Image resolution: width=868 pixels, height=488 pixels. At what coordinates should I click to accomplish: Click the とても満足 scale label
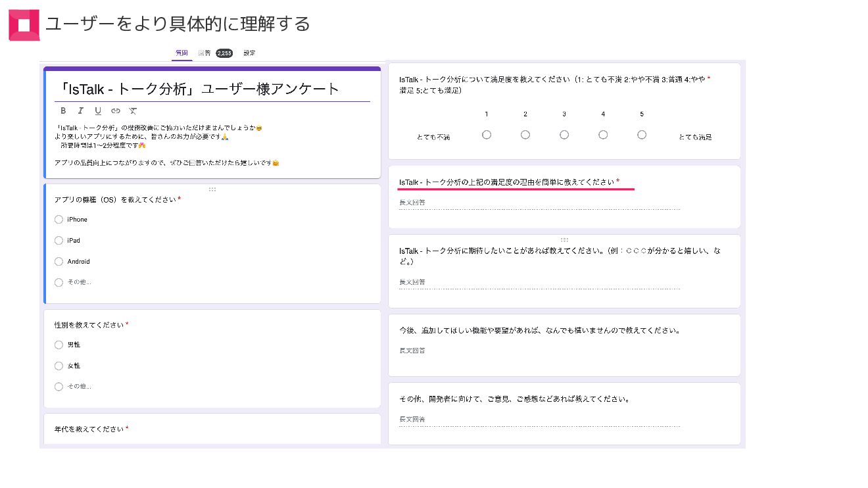coord(695,137)
